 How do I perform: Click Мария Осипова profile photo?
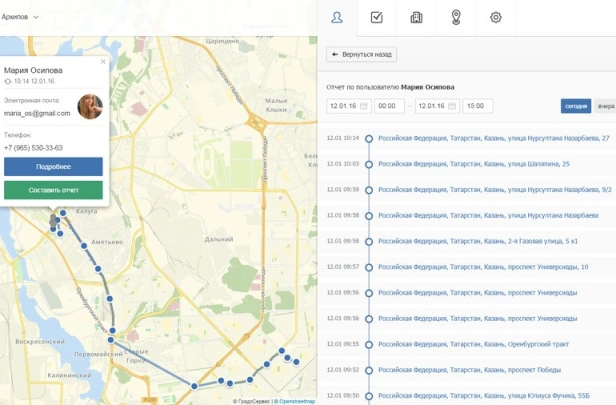90,107
